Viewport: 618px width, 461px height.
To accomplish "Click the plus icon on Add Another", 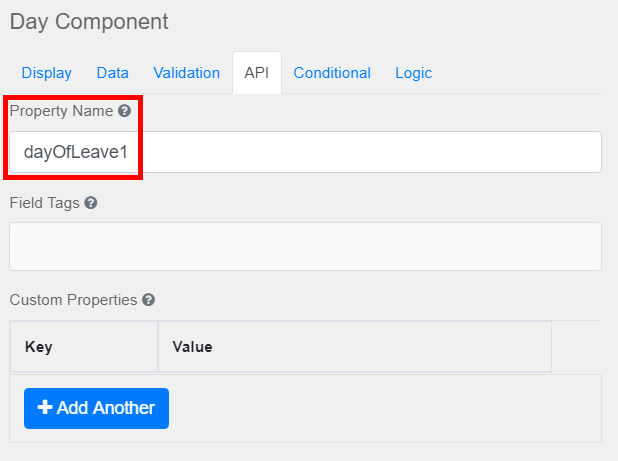I will pyautogui.click(x=44, y=408).
